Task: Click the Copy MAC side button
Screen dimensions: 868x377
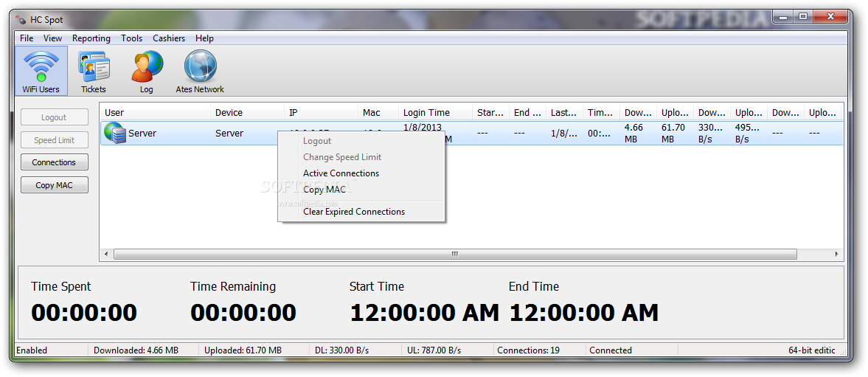Action: [55, 185]
